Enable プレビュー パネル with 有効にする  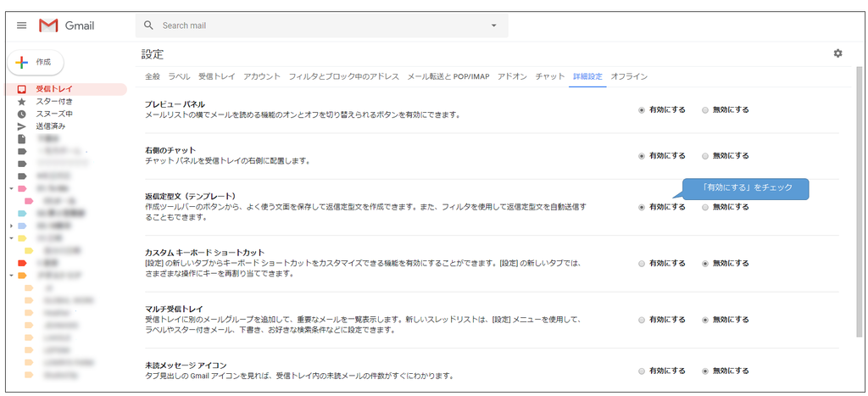tap(642, 110)
